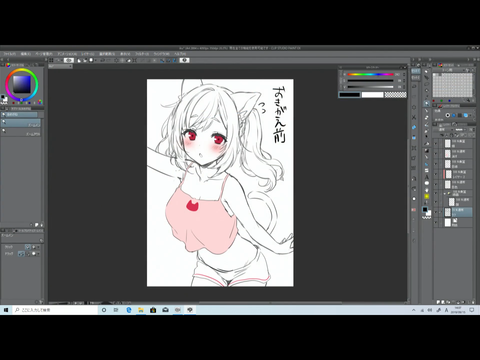Click the hue slider in color slider panel
Screen dimensions: 480x360
(370, 74)
